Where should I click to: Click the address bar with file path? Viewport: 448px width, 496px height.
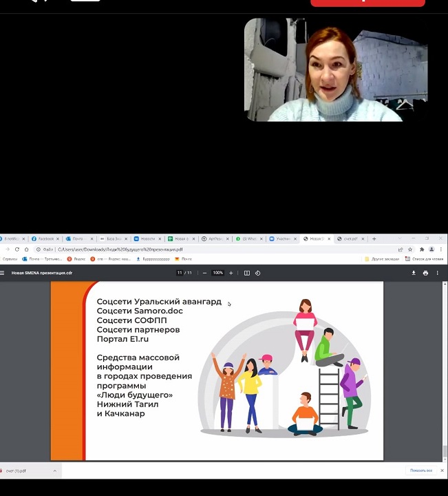(206, 249)
